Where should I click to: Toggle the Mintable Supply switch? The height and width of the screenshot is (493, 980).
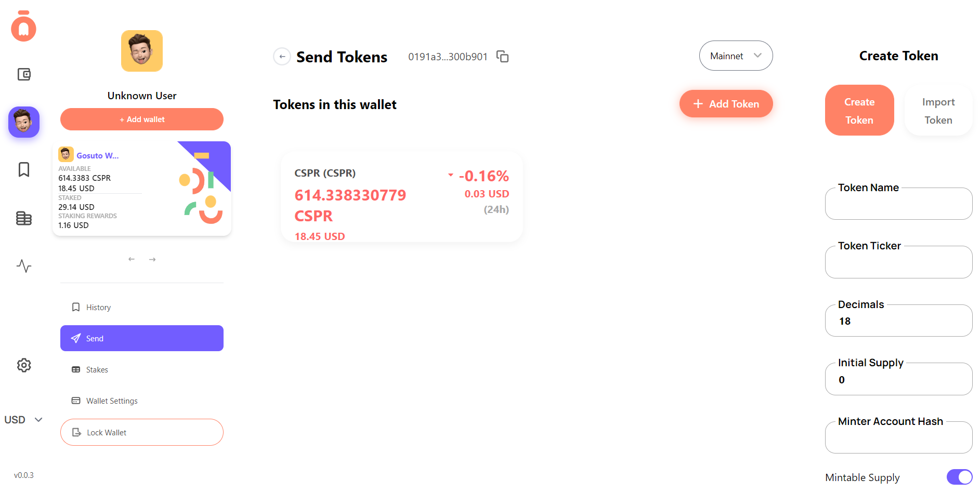pyautogui.click(x=959, y=477)
